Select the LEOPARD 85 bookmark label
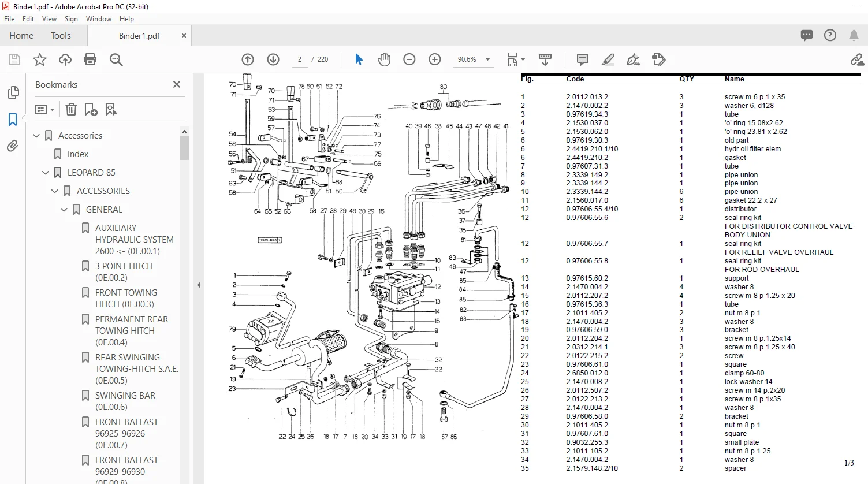Screen dimensions: 868x484 (x=91, y=173)
